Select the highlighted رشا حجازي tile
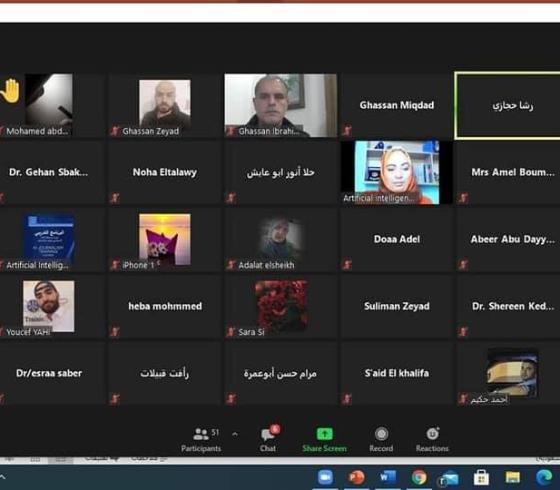Viewport: 560px width, 490px height. (508, 105)
